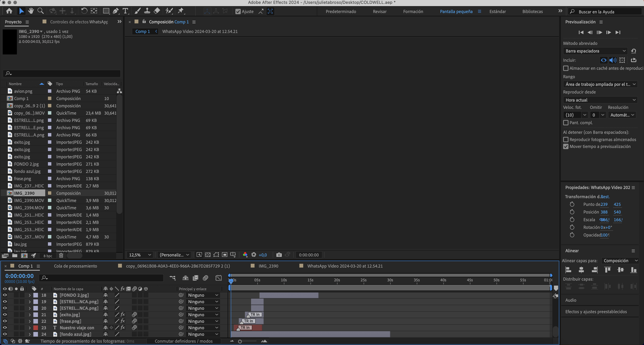The width and height of the screenshot is (644, 345).
Task: Click 8 bpc color depth button
Action: [48, 256]
